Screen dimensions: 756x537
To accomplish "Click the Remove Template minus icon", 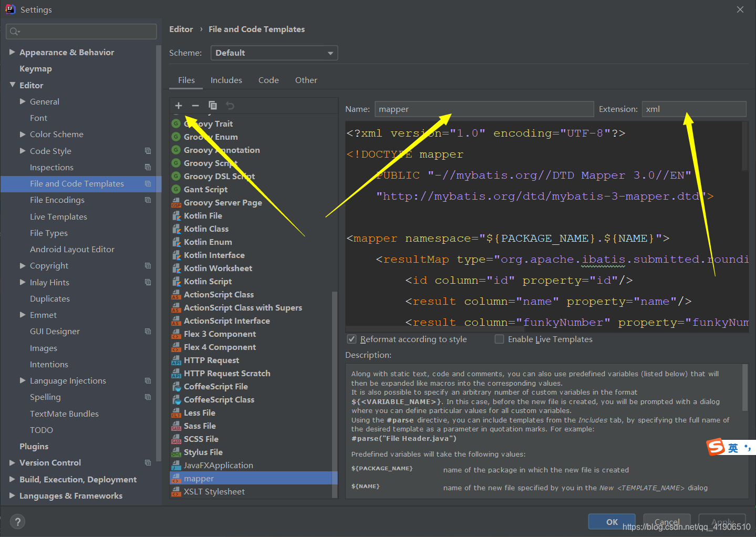I will tap(195, 106).
